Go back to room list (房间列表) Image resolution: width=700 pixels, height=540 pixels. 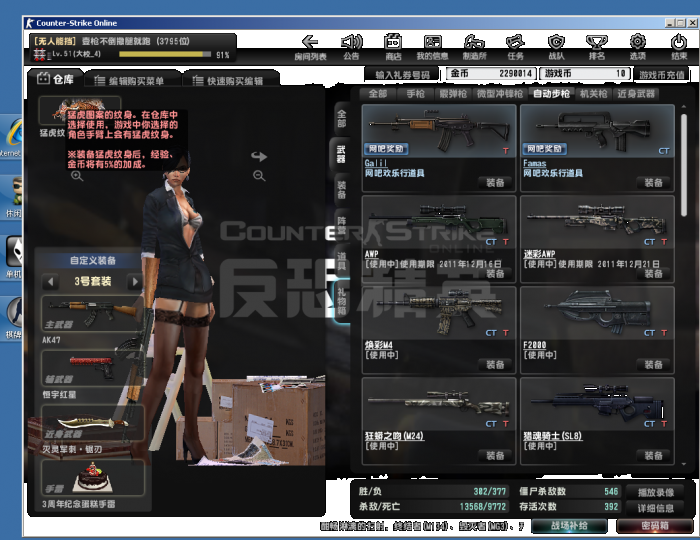[x=310, y=48]
